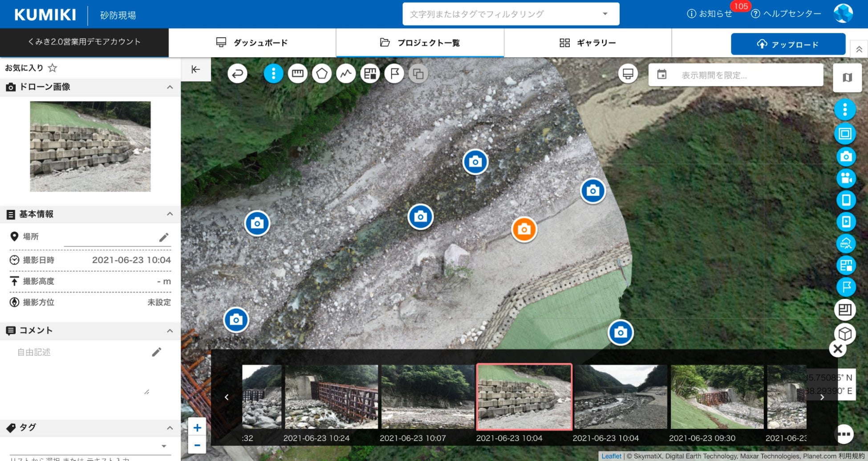This screenshot has width=868, height=461.
Task: Select the 2021-06-23 10:07 thumbnail
Action: (x=428, y=397)
